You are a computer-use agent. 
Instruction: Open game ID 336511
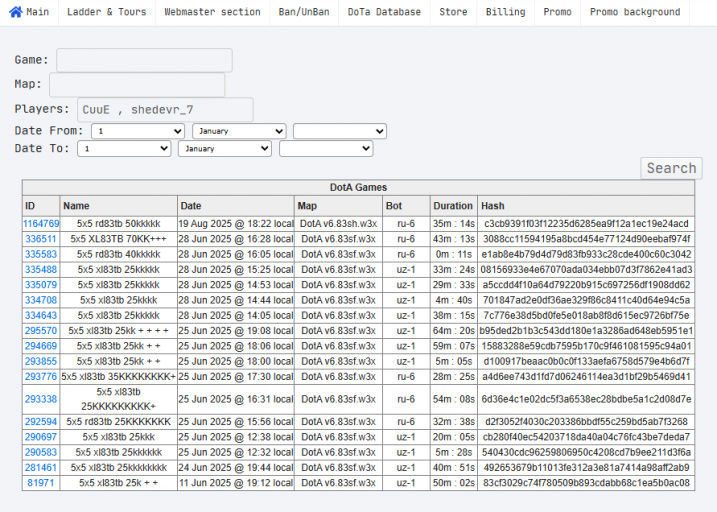(41, 239)
